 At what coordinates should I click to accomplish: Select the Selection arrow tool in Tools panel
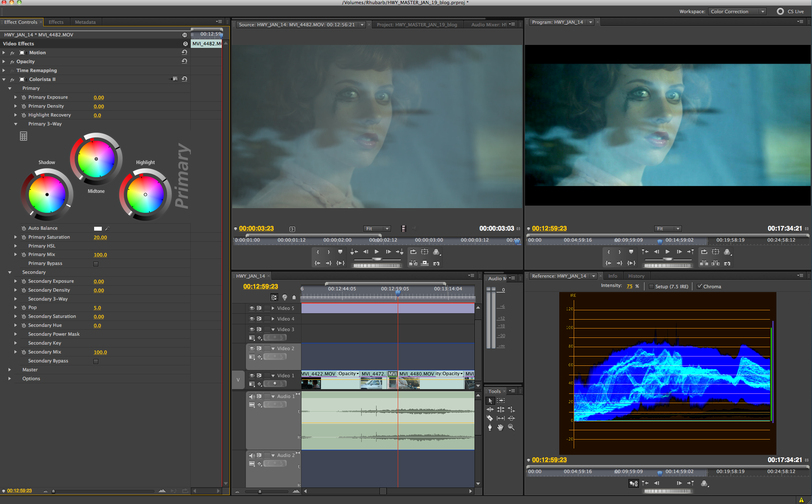(490, 401)
